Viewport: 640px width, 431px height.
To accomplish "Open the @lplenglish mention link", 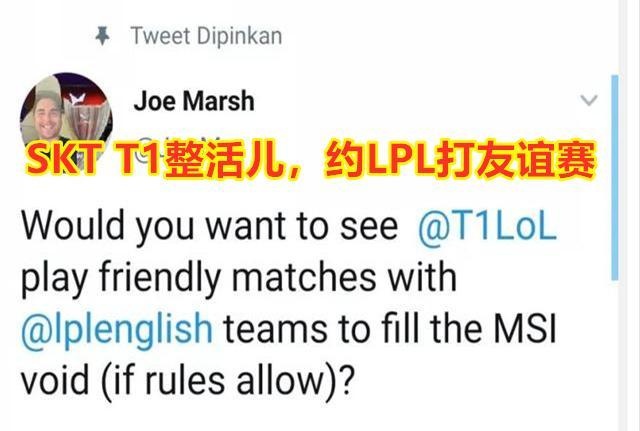I will coord(117,328).
